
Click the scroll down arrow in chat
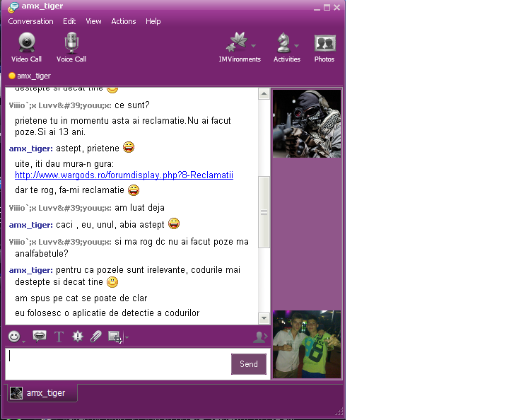(x=264, y=318)
